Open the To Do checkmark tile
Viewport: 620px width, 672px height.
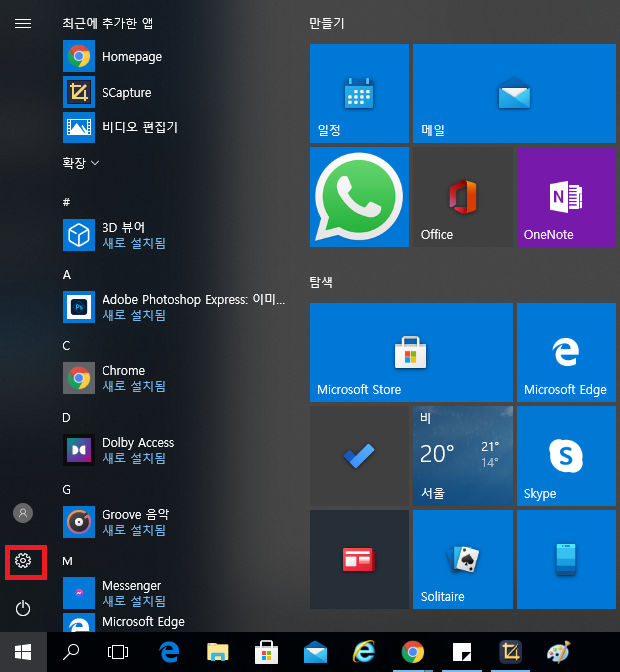tap(359, 456)
